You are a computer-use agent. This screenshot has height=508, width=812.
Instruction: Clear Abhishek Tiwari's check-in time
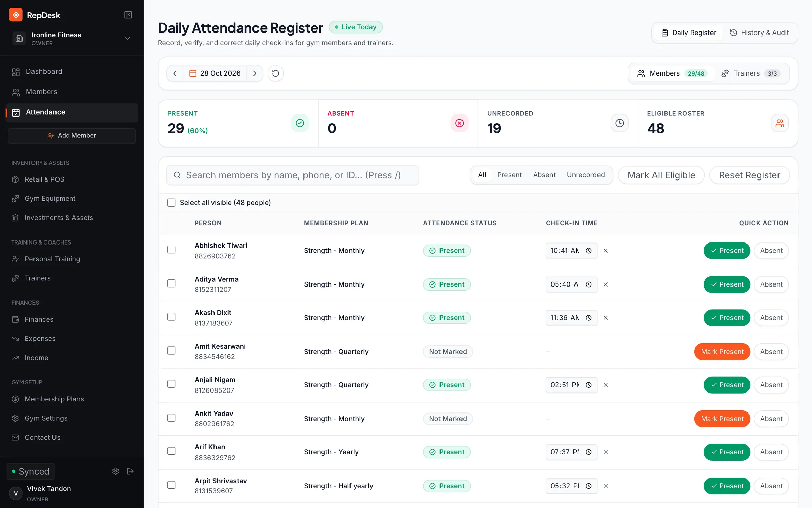606,251
